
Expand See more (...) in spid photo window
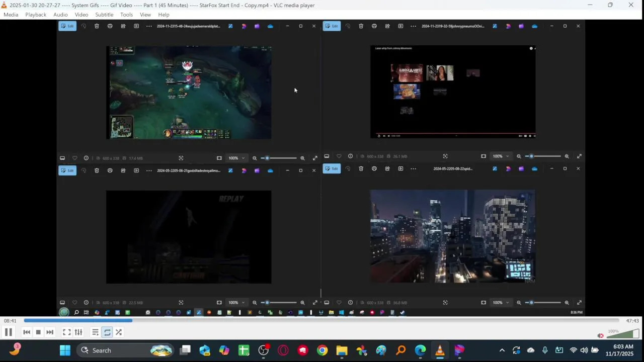coord(413,168)
